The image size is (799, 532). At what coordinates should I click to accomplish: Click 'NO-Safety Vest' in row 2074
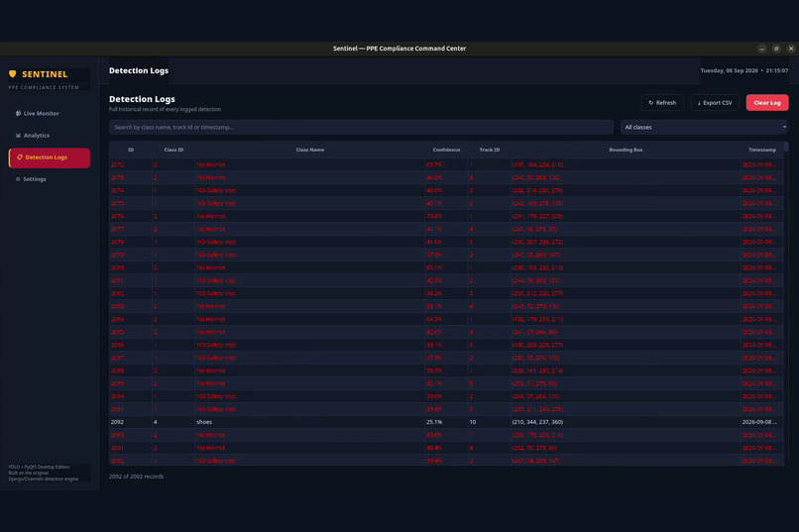310,190
